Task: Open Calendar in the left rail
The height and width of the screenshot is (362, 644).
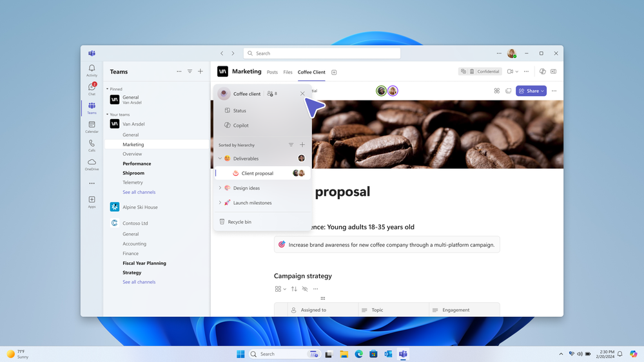Action: point(92,126)
